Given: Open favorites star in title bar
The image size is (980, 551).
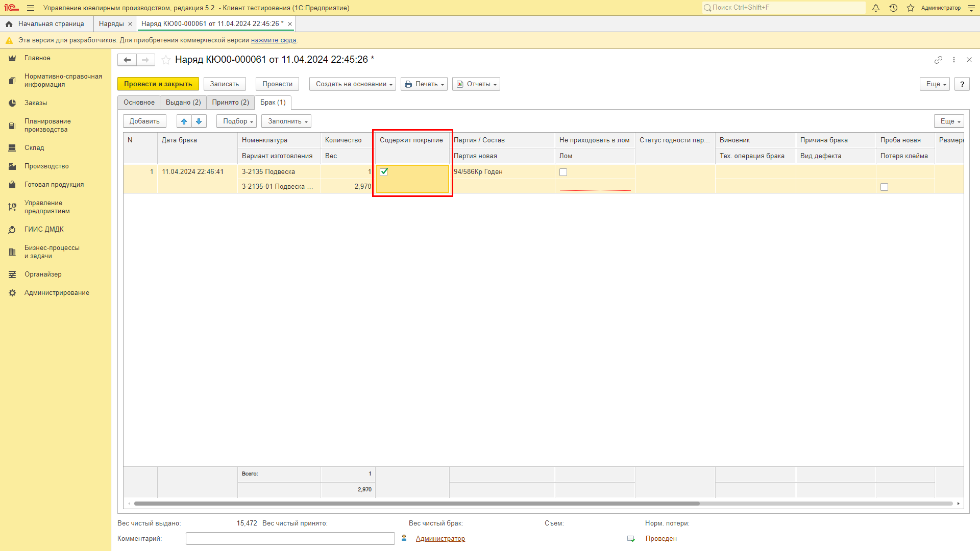Looking at the screenshot, I should pos(911,8).
